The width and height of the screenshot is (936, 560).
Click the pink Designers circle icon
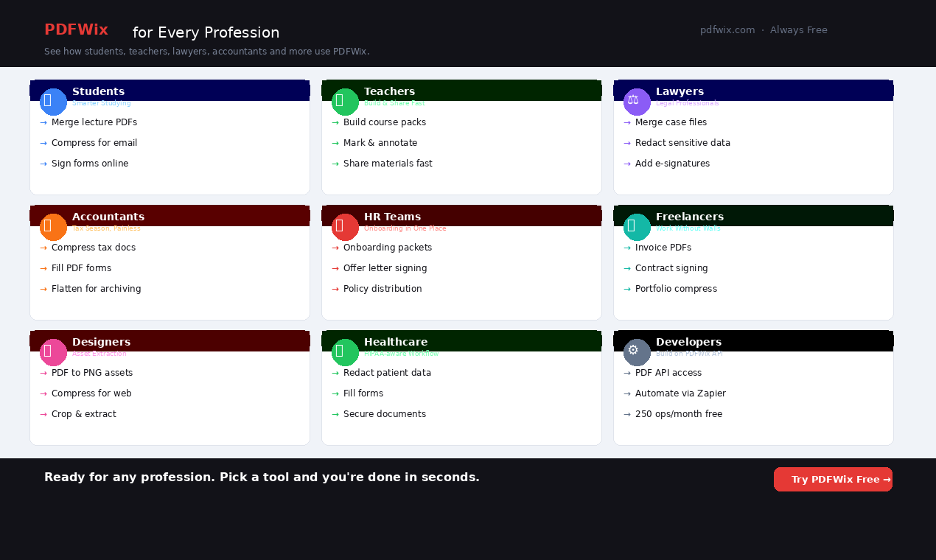[53, 352]
